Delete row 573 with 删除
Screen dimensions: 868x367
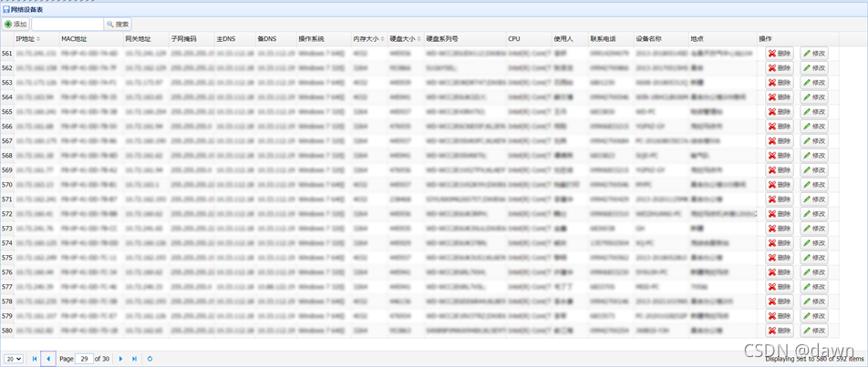(x=780, y=229)
